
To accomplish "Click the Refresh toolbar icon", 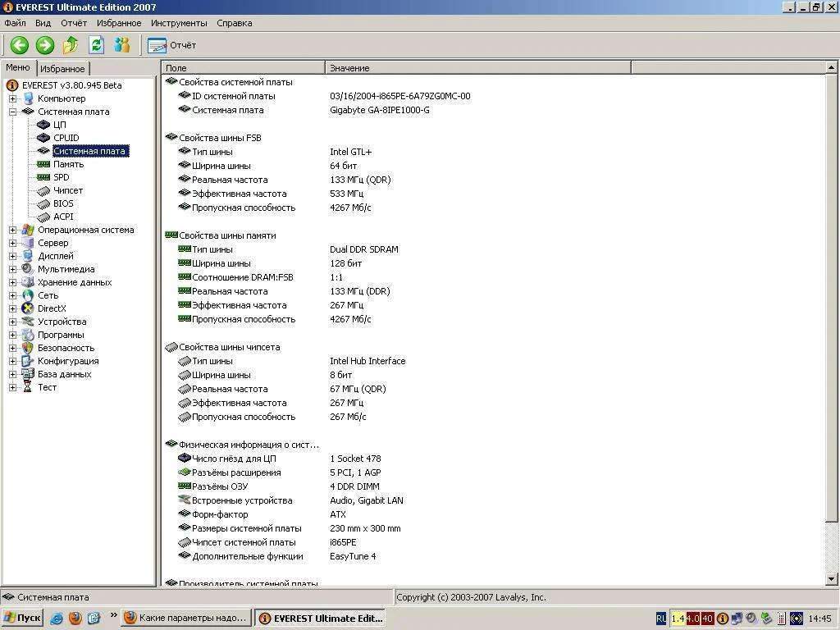I will click(x=97, y=45).
